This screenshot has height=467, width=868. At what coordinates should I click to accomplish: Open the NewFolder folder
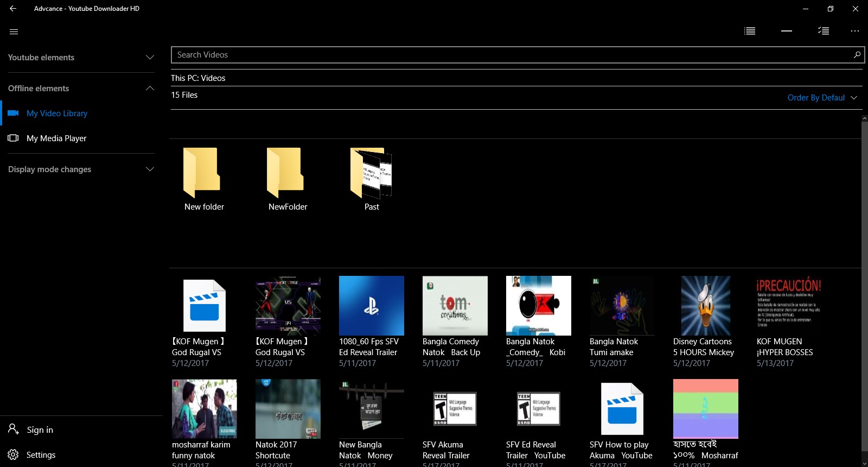(288, 179)
